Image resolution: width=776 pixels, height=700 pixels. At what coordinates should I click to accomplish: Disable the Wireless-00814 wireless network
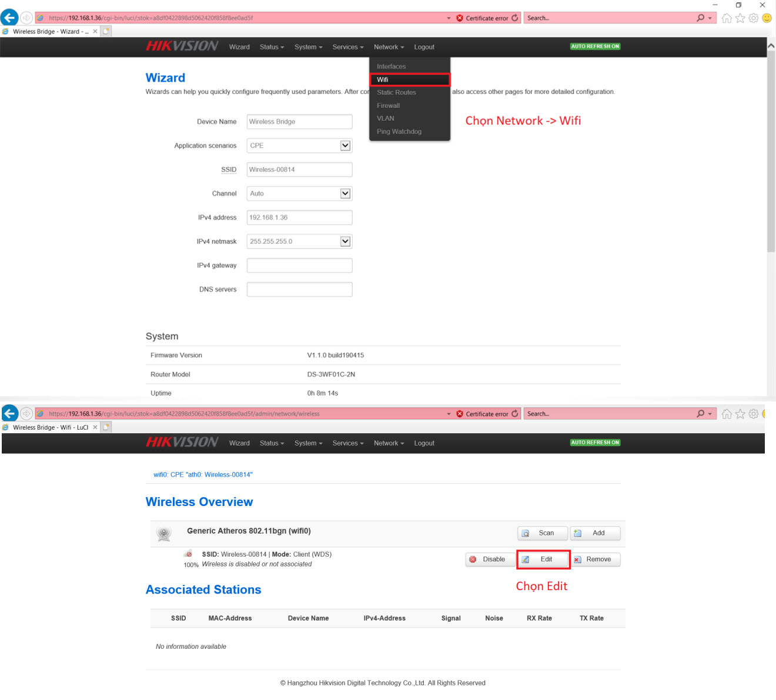tap(489, 560)
